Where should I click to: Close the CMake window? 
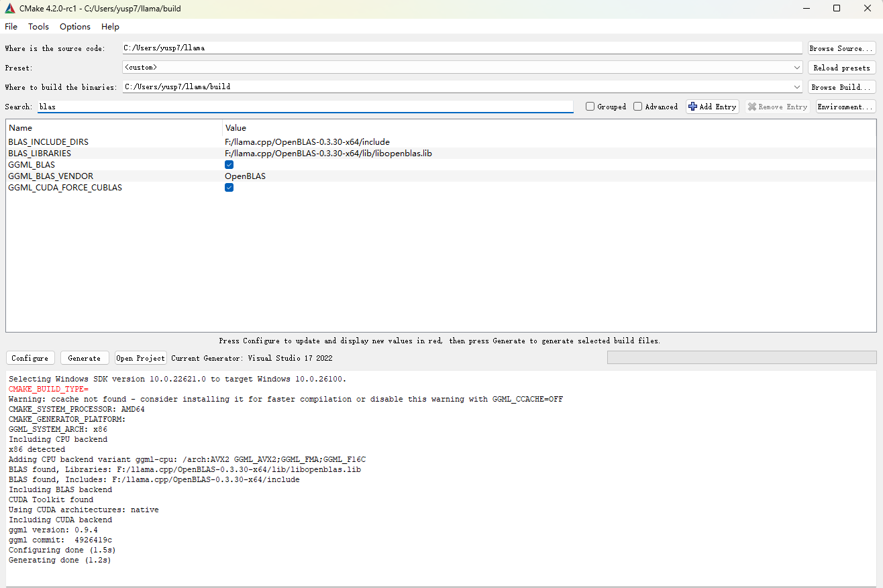click(x=868, y=9)
